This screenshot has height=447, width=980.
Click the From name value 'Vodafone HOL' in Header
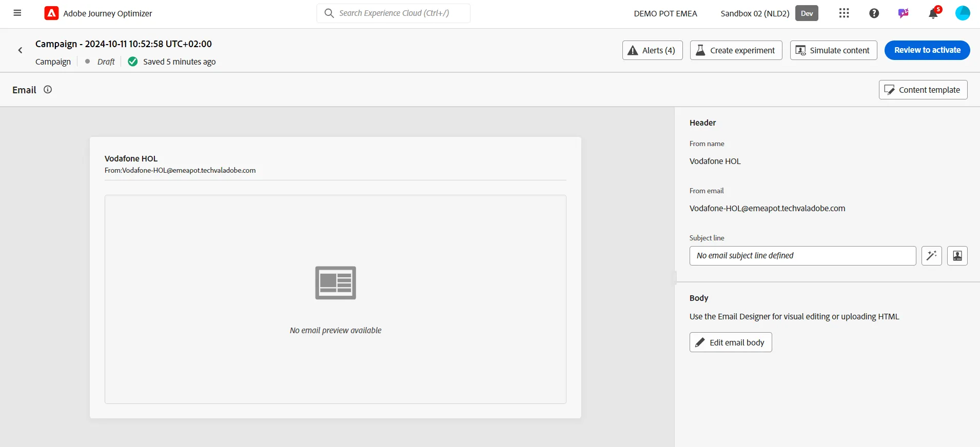tap(715, 161)
